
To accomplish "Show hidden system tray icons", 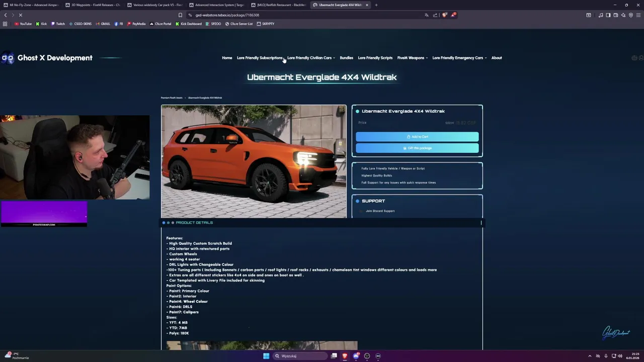I will tap(590, 356).
